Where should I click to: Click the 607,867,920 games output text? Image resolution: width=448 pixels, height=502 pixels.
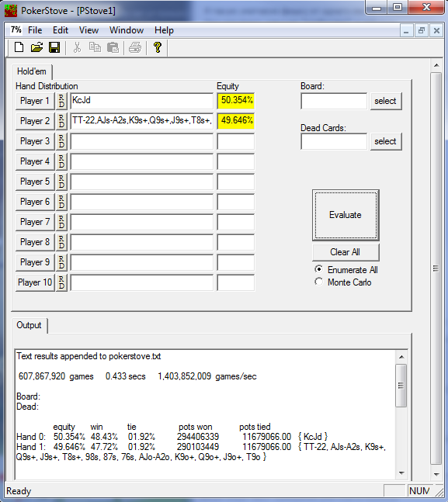click(56, 376)
